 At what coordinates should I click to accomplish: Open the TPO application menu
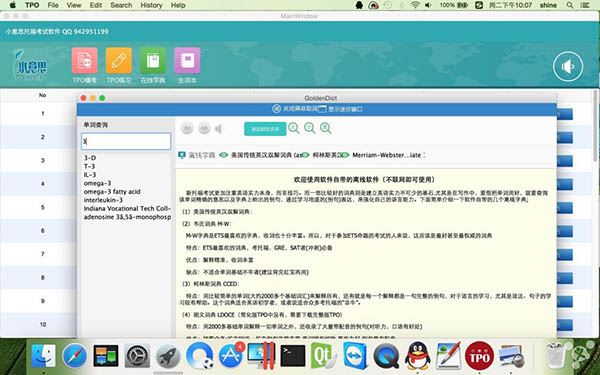(32, 5)
